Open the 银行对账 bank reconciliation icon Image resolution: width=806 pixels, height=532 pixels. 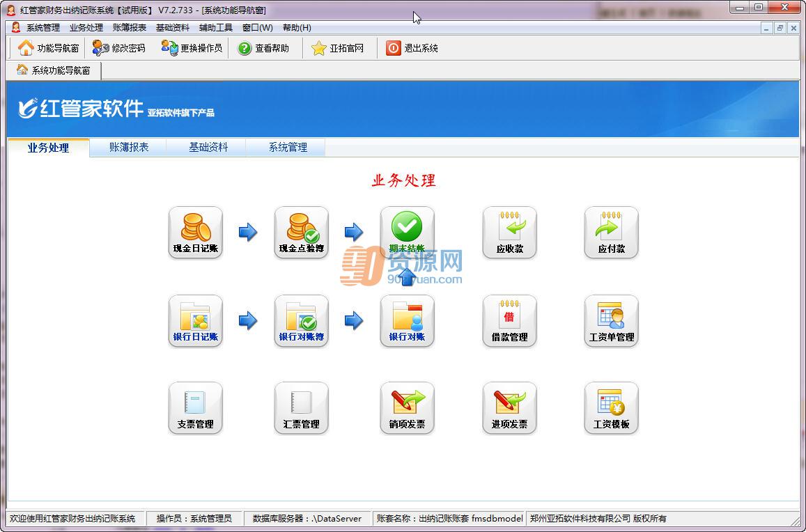(407, 321)
